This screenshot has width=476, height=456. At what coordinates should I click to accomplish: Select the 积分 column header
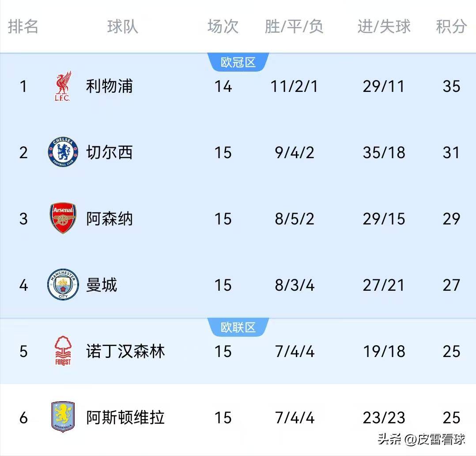coord(451,27)
